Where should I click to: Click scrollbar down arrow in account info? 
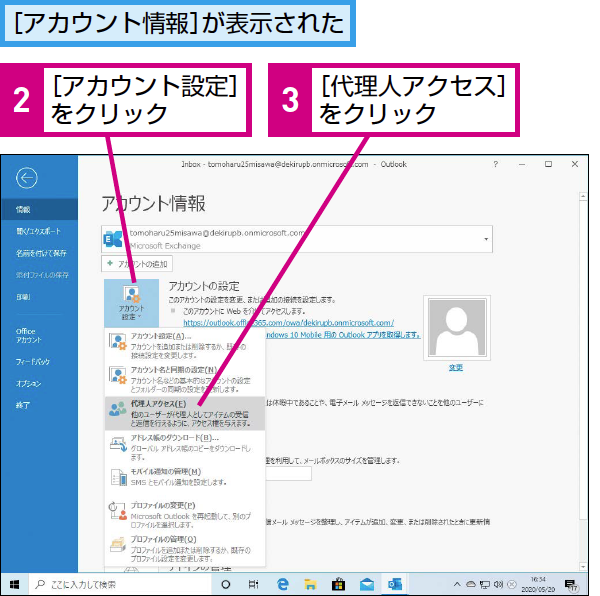583,567
